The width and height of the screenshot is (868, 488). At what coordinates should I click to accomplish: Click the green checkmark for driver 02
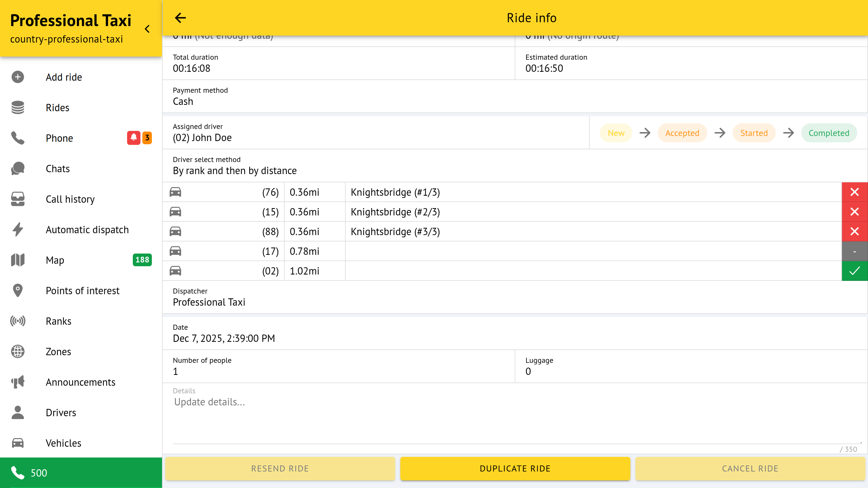pyautogui.click(x=854, y=271)
